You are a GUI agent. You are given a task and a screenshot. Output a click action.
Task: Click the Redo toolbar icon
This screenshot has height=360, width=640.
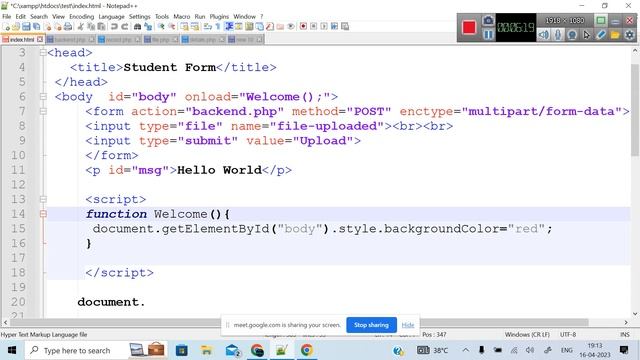tap(124, 27)
